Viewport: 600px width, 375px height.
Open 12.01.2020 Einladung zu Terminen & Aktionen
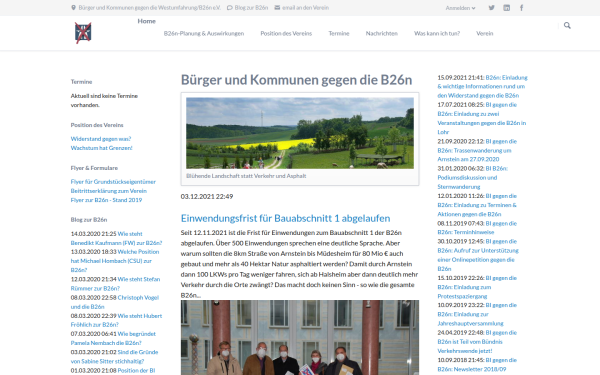[477, 205]
